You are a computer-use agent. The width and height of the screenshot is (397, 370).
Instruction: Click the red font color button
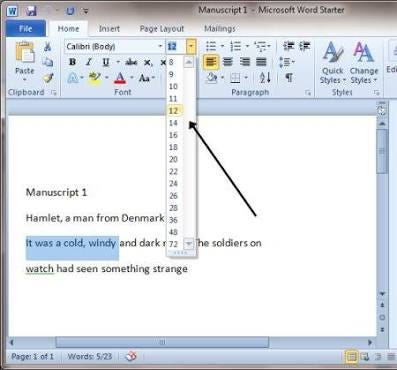(x=120, y=78)
